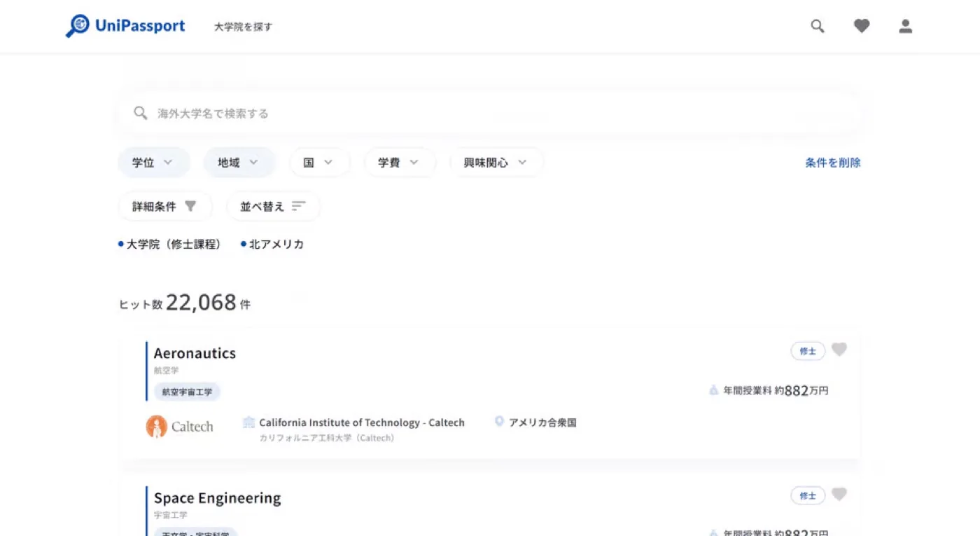The height and width of the screenshot is (536, 980).
Task: Open search from the header magnifier icon
Action: pyautogui.click(x=818, y=27)
